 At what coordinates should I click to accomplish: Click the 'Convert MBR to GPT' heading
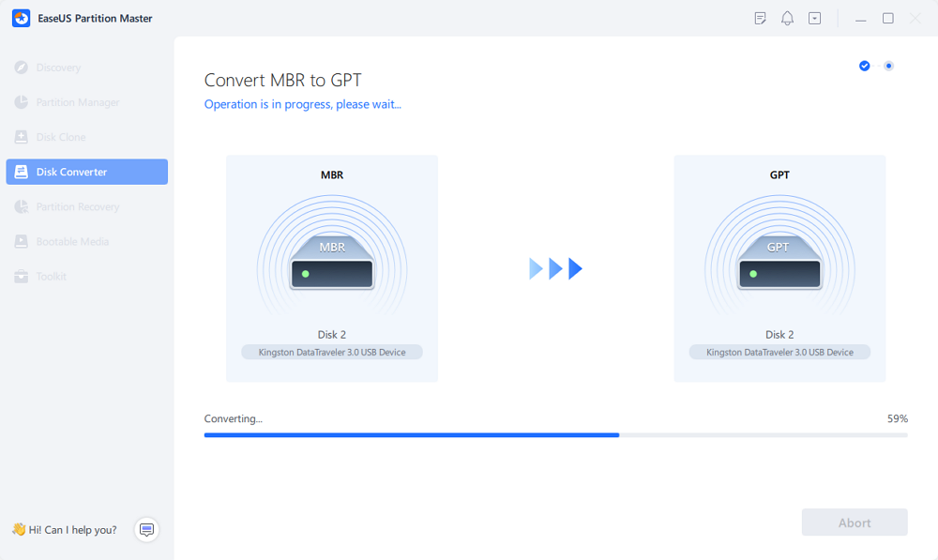click(x=283, y=80)
